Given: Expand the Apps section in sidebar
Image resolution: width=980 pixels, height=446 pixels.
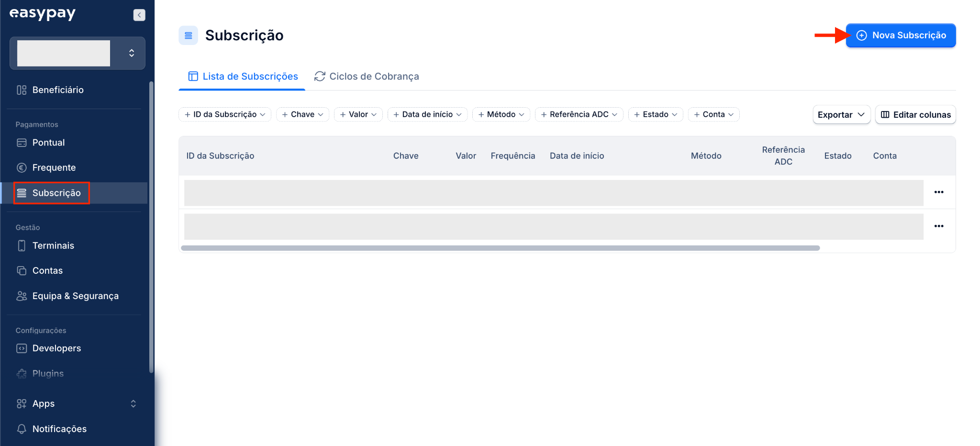Looking at the screenshot, I should (77, 403).
